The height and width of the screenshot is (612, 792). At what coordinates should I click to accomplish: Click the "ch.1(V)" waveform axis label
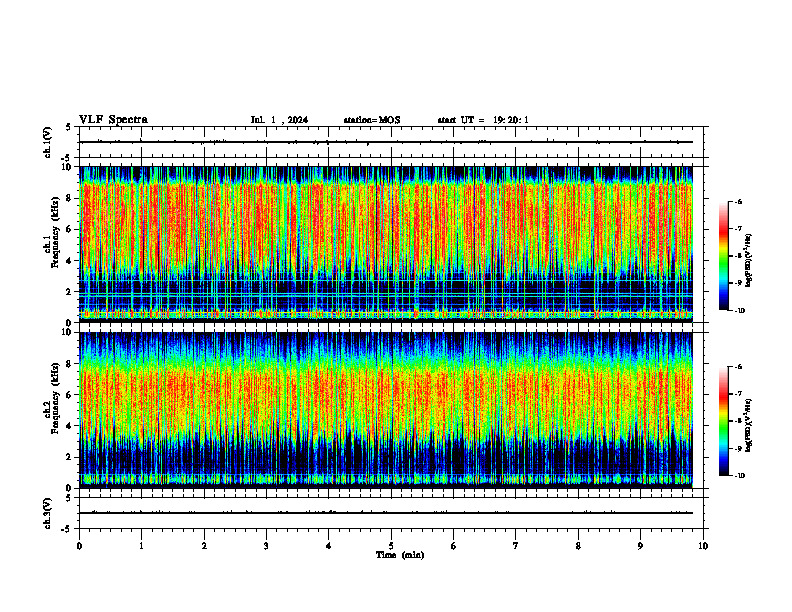pyautogui.click(x=47, y=142)
